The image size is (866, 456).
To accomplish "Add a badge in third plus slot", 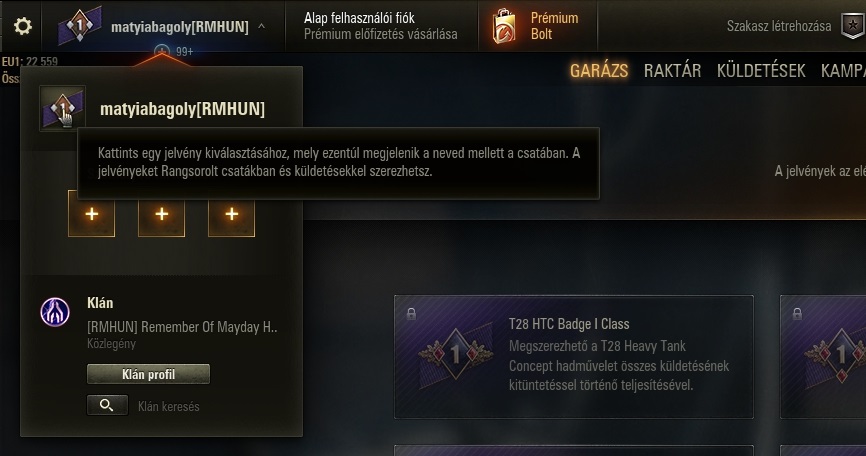I will (231, 214).
